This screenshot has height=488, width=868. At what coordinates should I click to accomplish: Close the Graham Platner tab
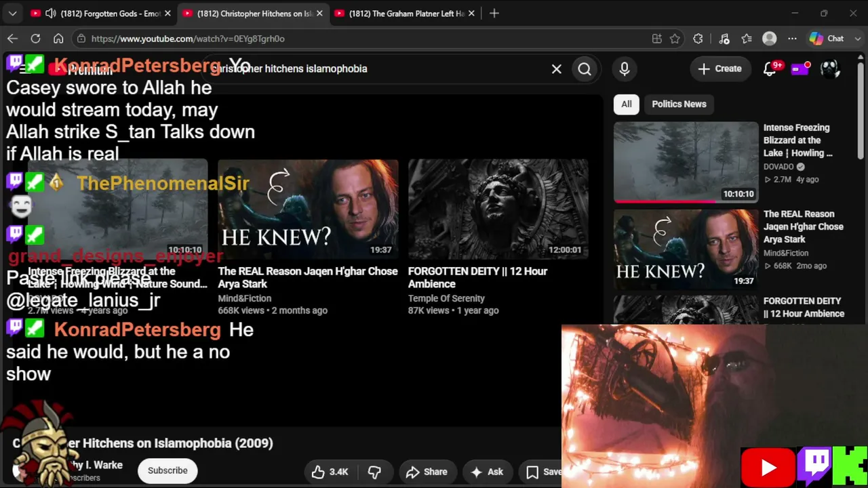point(471,14)
